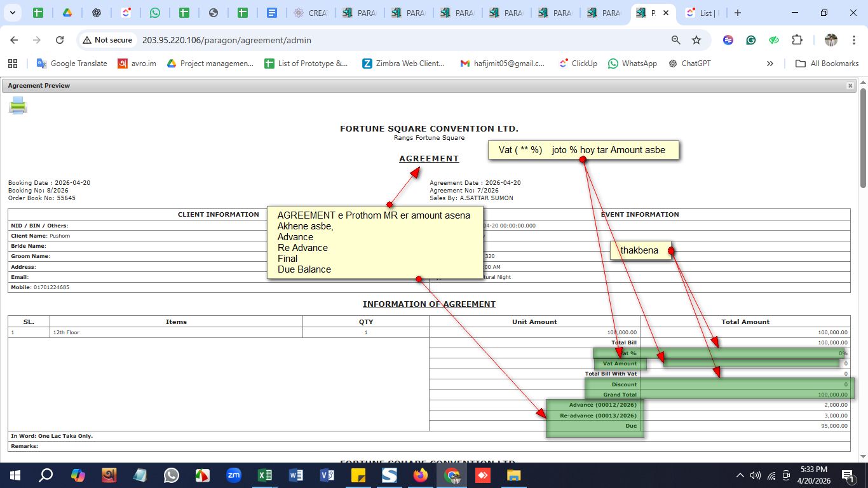
Task: Open the All Bookmarks folder
Action: click(827, 64)
